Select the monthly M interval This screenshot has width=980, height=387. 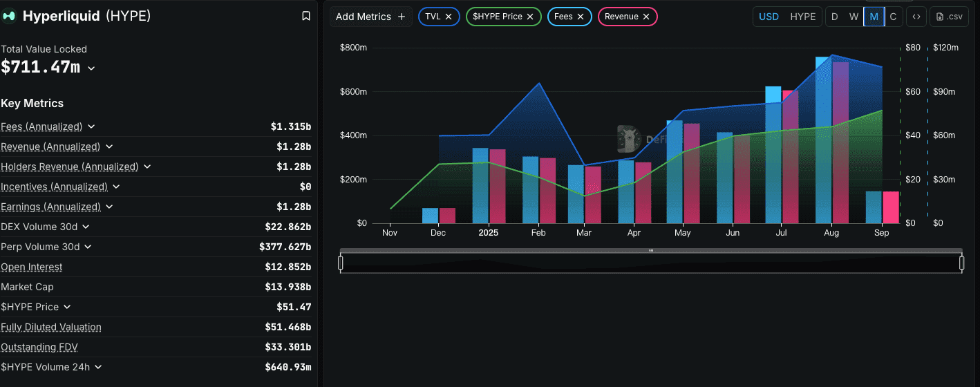click(x=874, y=17)
